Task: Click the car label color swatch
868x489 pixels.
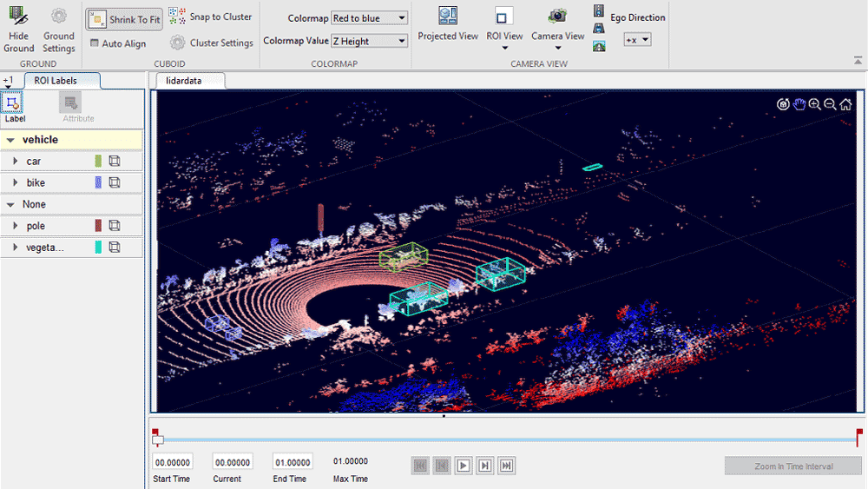Action: pyautogui.click(x=98, y=162)
